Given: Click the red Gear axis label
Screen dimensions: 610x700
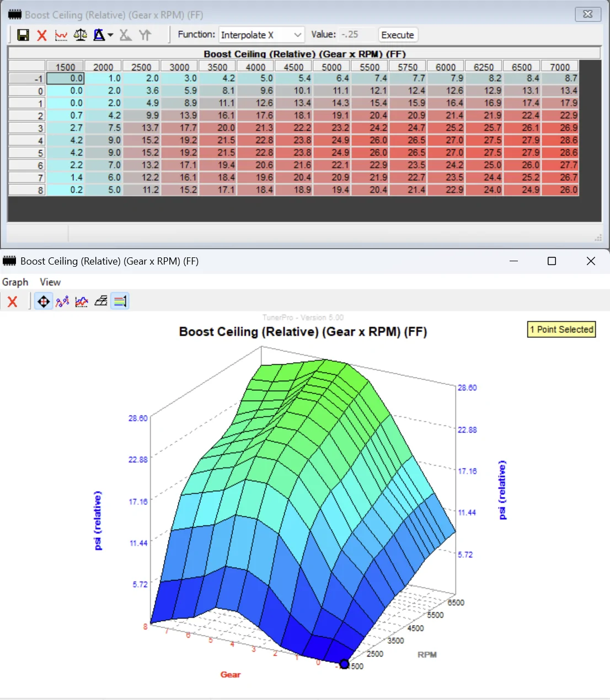Looking at the screenshot, I should click(231, 675).
